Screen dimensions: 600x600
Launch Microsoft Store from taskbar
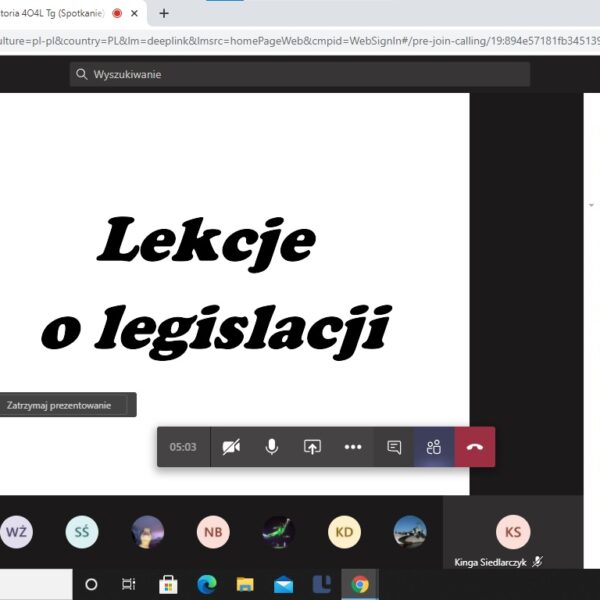pyautogui.click(x=168, y=584)
